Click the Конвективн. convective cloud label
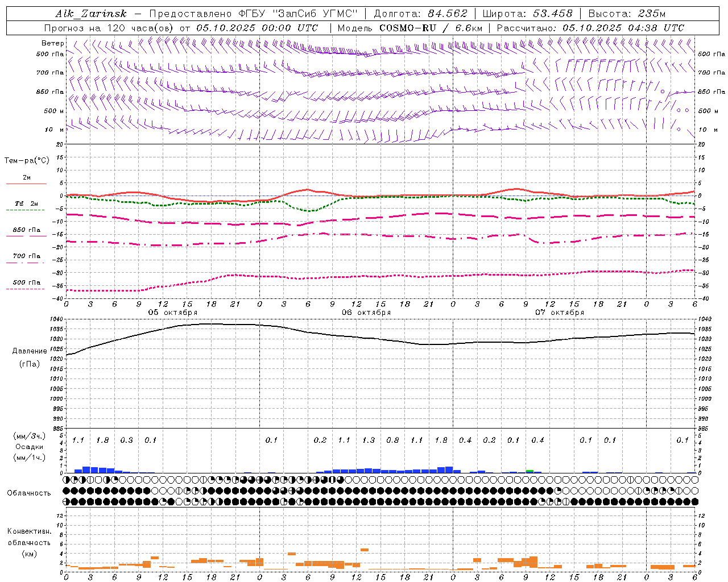Image resolution: width=728 pixels, height=582 pixels. pyautogui.click(x=29, y=531)
